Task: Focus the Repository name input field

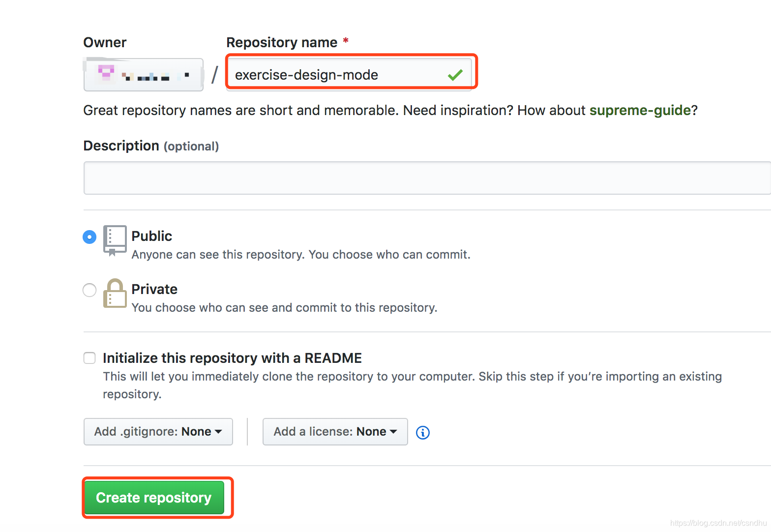Action: click(349, 75)
